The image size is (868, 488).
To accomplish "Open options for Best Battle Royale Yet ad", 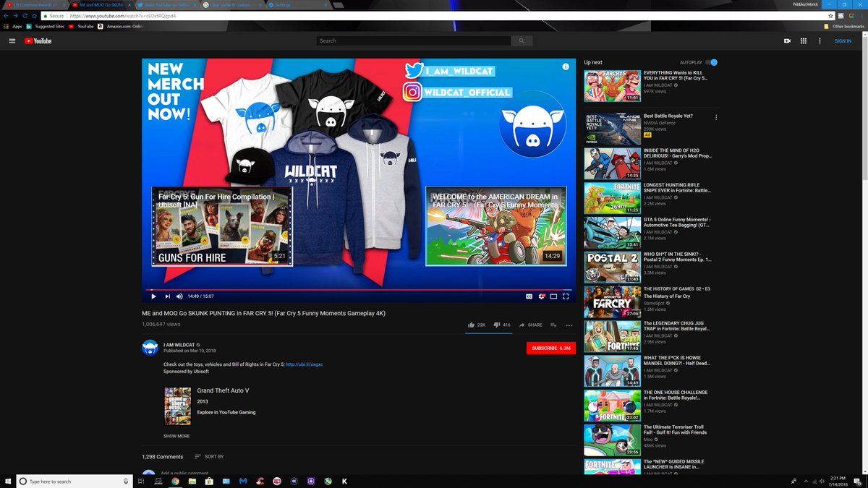I will pos(716,117).
